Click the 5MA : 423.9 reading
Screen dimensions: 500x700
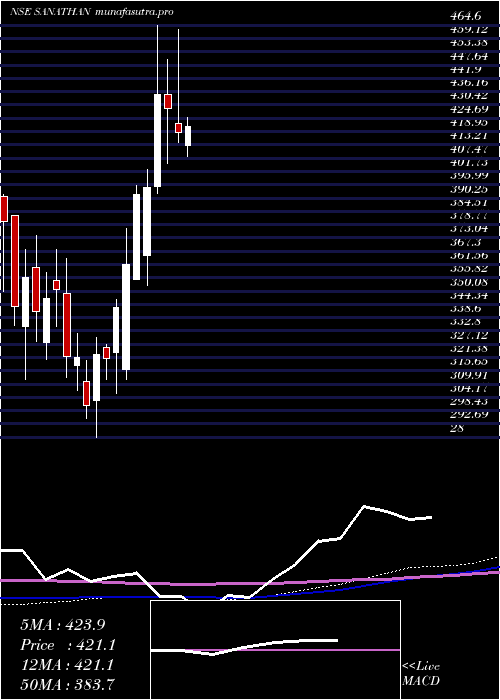pos(62,625)
